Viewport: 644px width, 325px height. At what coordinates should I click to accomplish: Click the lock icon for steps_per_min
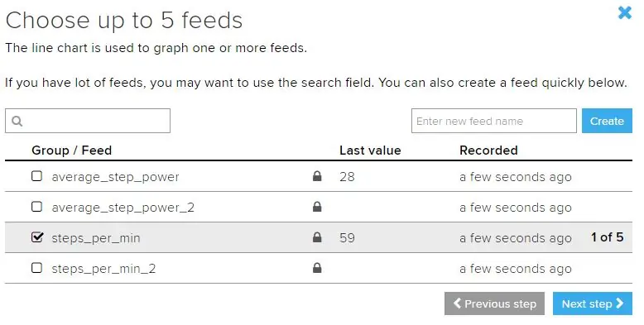pyautogui.click(x=317, y=237)
